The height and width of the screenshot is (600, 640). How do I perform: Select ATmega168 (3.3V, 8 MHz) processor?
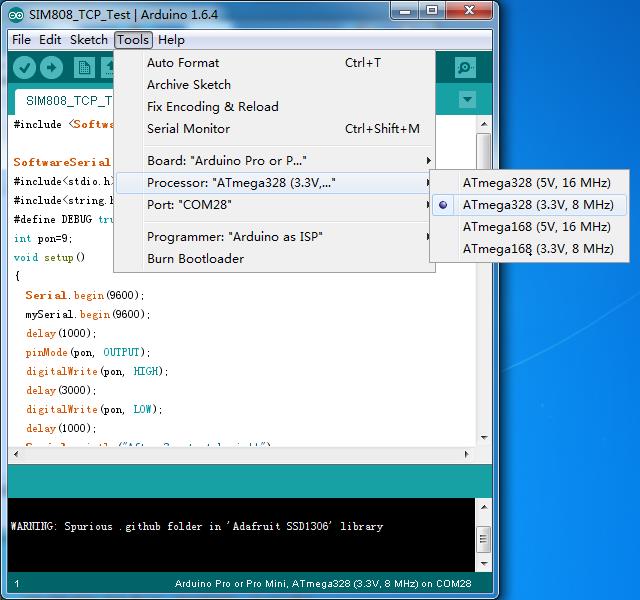click(x=529, y=249)
